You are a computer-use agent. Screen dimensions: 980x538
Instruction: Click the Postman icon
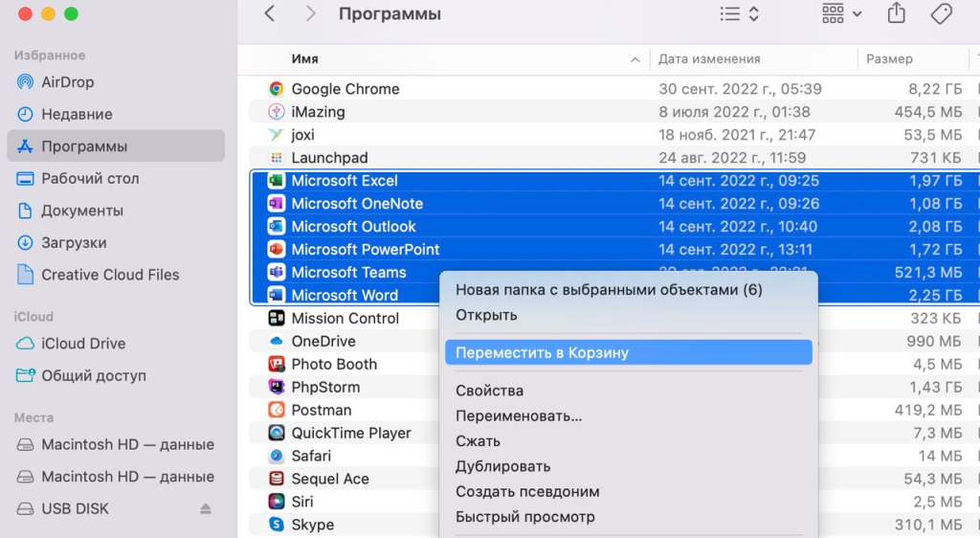277,410
